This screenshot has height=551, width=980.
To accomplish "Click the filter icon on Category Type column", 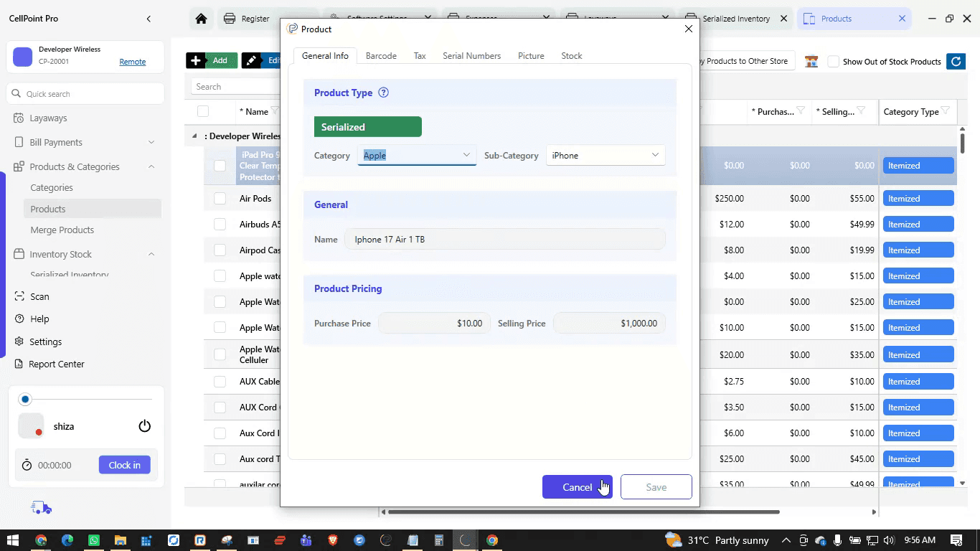I will [x=946, y=111].
